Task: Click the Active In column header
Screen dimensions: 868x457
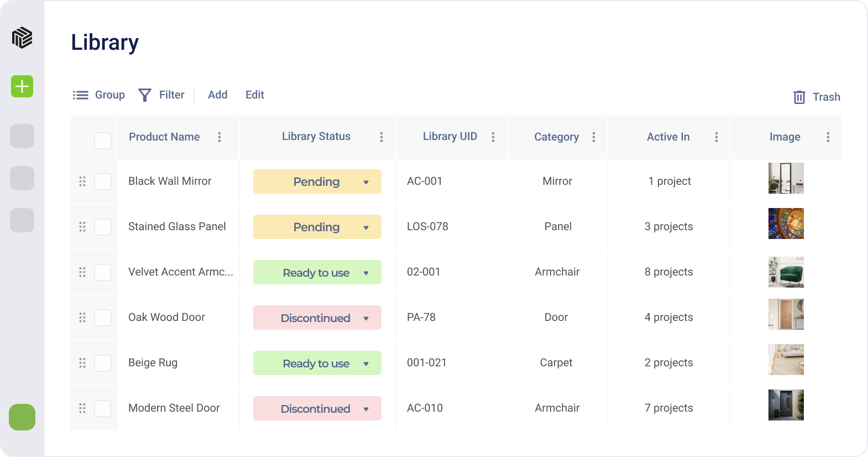Action: click(668, 137)
